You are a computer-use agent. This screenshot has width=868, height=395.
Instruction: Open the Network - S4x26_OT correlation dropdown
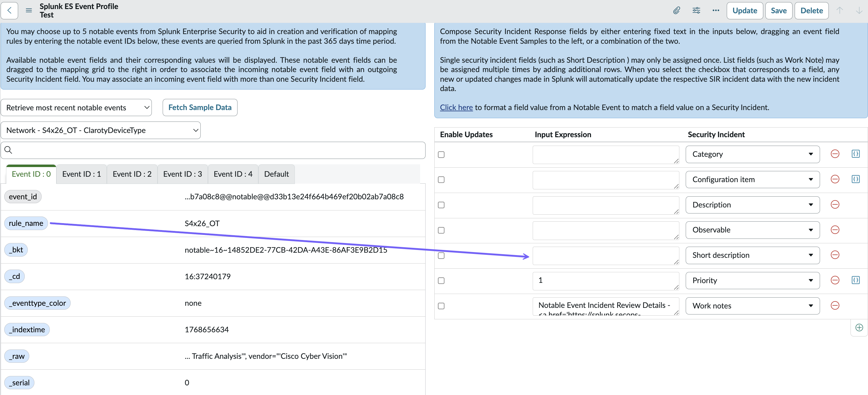101,130
